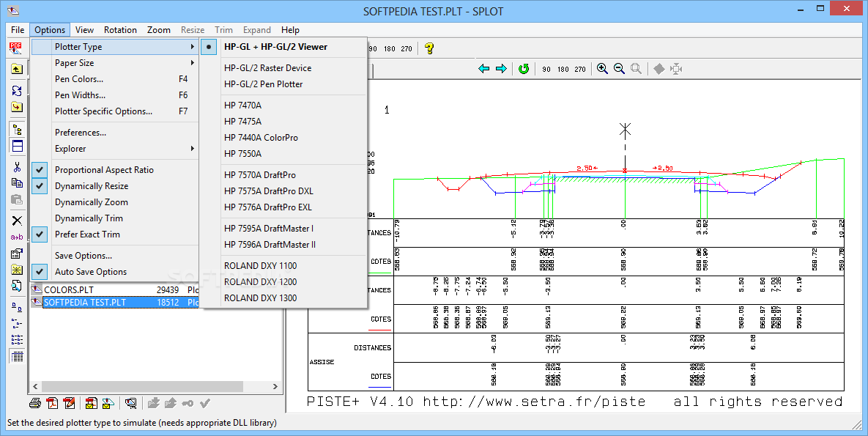Click the PDF with envelope mail icon
The image size is (868, 436).
[92, 403]
